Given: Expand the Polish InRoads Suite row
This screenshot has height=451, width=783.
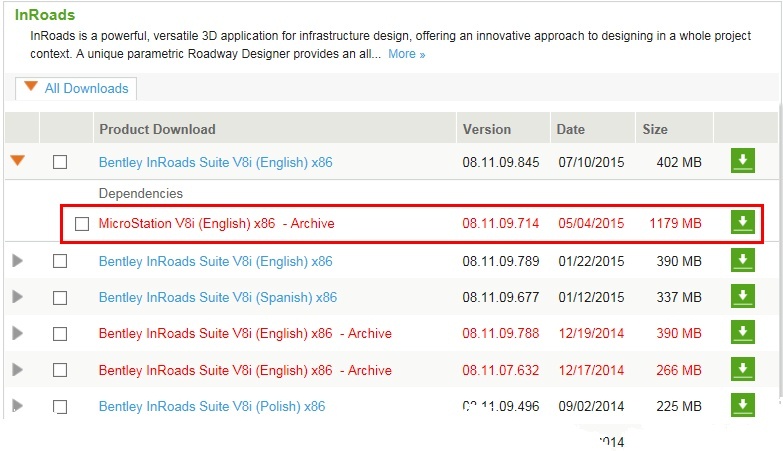Looking at the screenshot, I should click(x=17, y=406).
